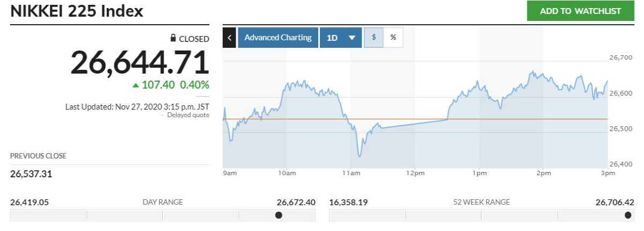Click the 52 week high 26,706.42
This screenshot has height=231, width=644.
pyautogui.click(x=615, y=202)
